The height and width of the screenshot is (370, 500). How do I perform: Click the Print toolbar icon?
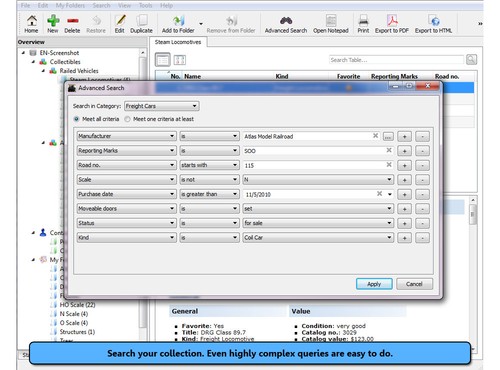coord(363,21)
